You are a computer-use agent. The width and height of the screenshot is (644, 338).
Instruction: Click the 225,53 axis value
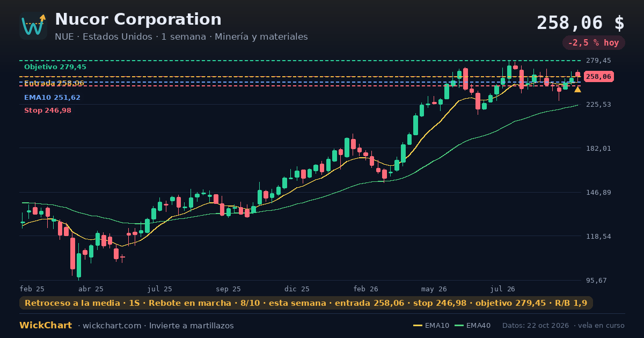pyautogui.click(x=598, y=105)
